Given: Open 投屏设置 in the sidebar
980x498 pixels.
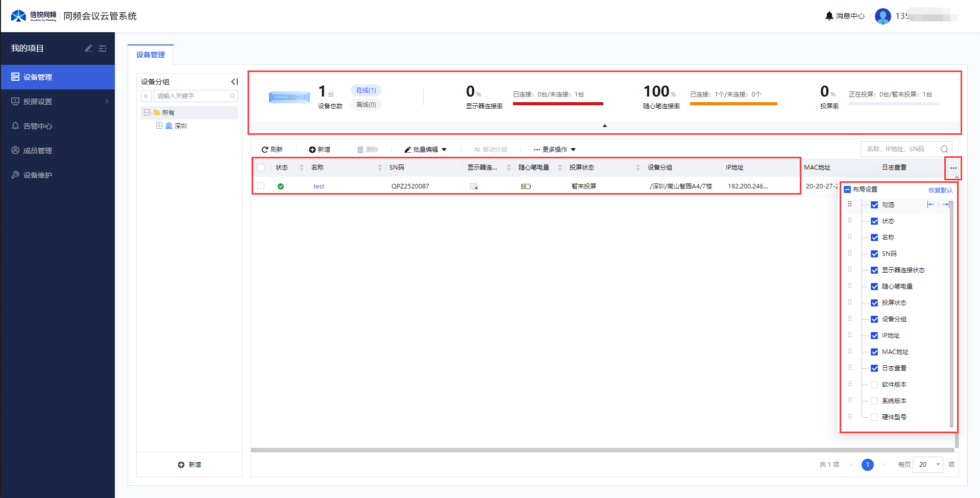Looking at the screenshot, I should (x=38, y=102).
